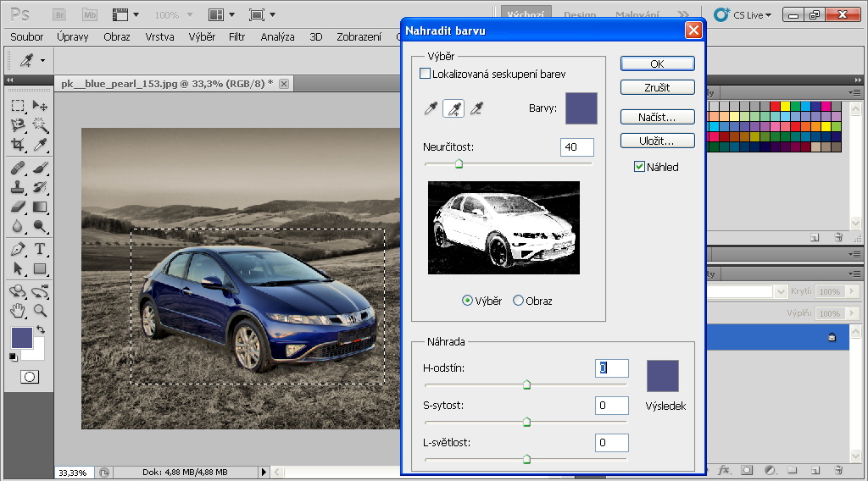The width and height of the screenshot is (868, 481).
Task: Open the Obraz menu
Action: 117,36
